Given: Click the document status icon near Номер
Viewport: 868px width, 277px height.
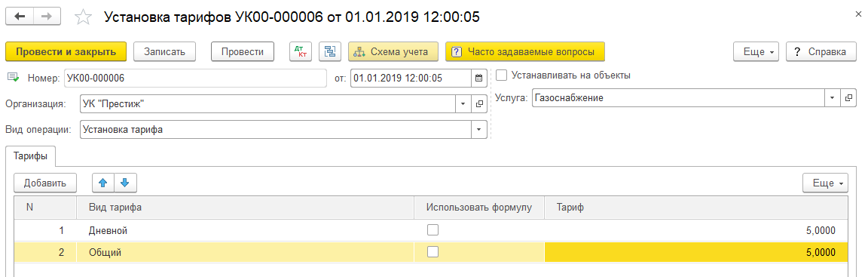Looking at the screenshot, I should [13, 78].
